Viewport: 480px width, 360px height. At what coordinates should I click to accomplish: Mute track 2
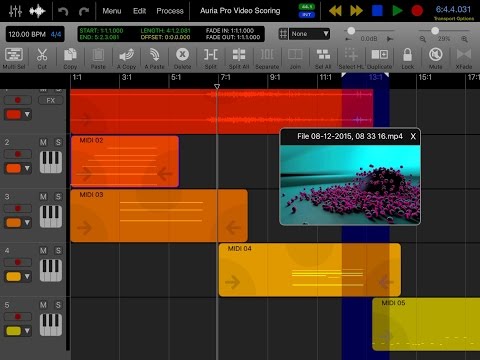(x=43, y=142)
